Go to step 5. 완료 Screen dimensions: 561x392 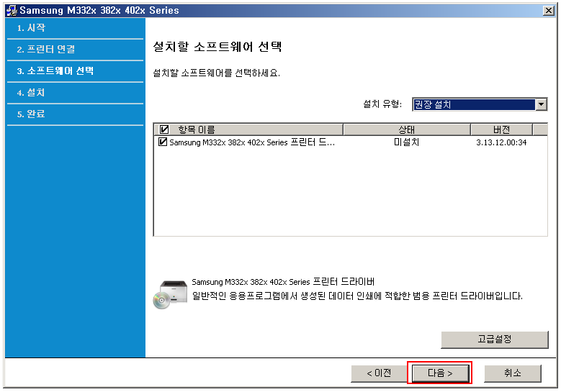(x=31, y=114)
